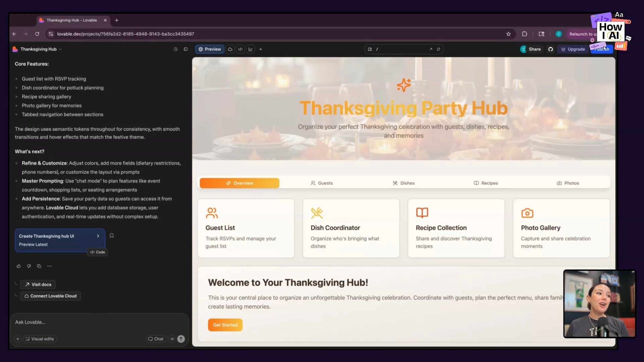The height and width of the screenshot is (362, 644).
Task: Reload the browser page
Action: coord(37,34)
